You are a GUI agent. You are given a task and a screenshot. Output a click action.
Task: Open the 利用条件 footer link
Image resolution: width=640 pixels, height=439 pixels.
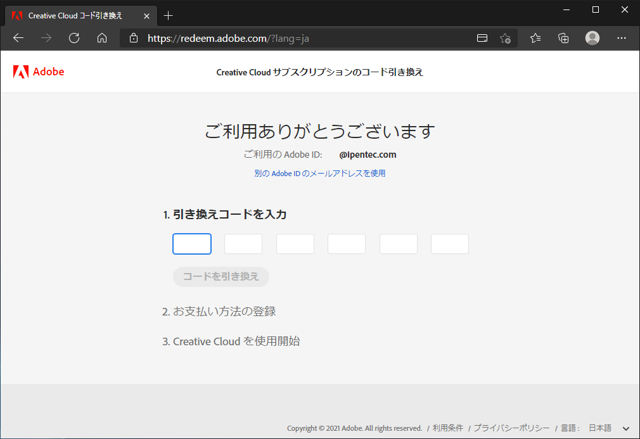(x=448, y=428)
